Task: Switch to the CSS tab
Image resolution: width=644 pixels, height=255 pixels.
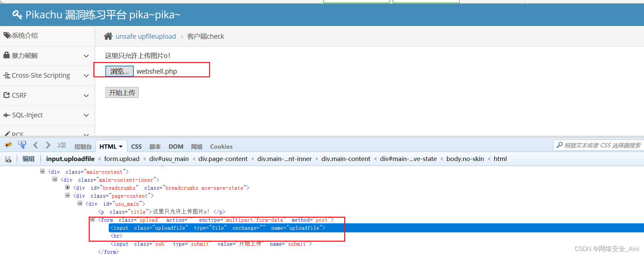Action: tap(136, 147)
